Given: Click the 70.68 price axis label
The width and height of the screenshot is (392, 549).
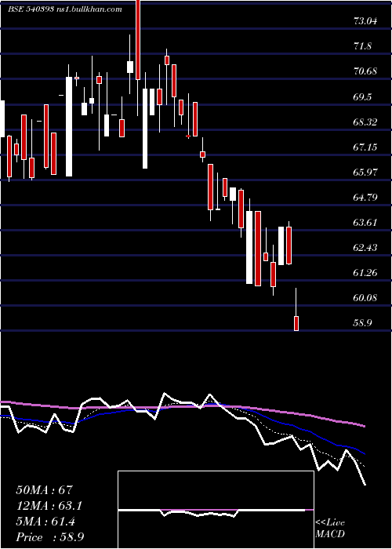Looking at the screenshot, I should tap(366, 71).
